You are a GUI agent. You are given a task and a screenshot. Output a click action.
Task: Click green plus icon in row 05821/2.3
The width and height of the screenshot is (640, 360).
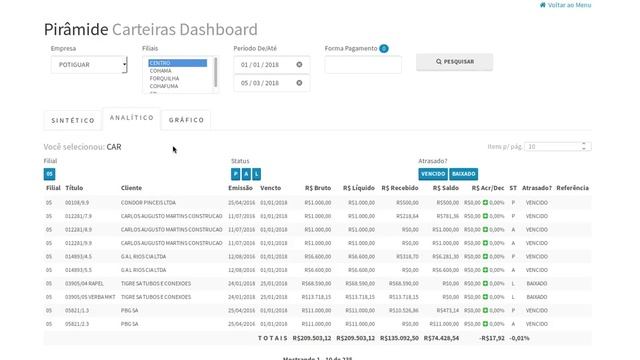click(485, 324)
